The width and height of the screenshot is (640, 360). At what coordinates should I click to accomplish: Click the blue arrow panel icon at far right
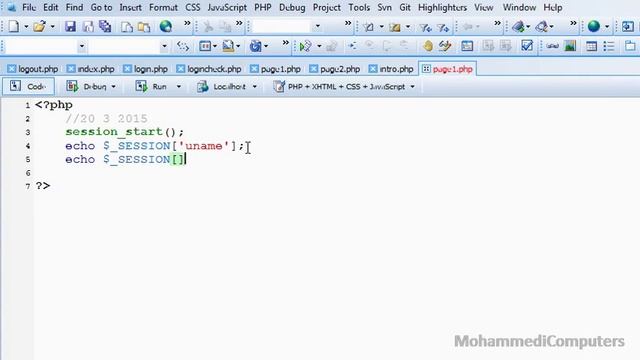tap(627, 27)
